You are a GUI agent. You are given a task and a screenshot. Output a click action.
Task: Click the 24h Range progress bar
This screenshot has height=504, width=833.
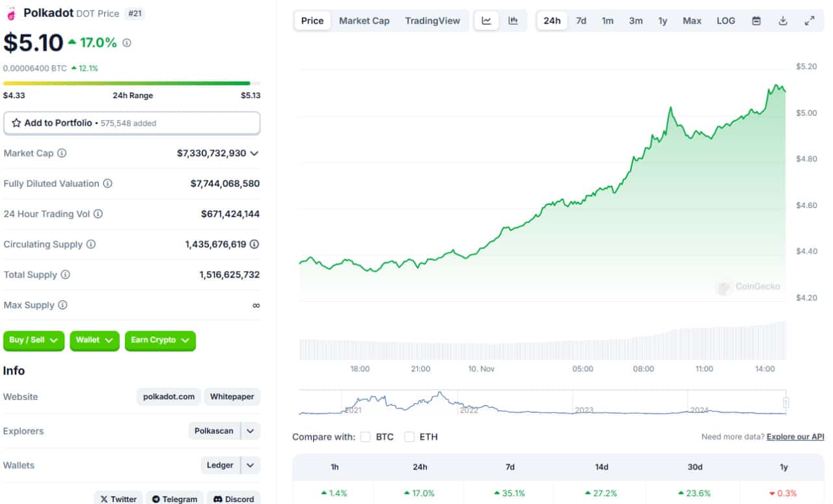click(131, 83)
